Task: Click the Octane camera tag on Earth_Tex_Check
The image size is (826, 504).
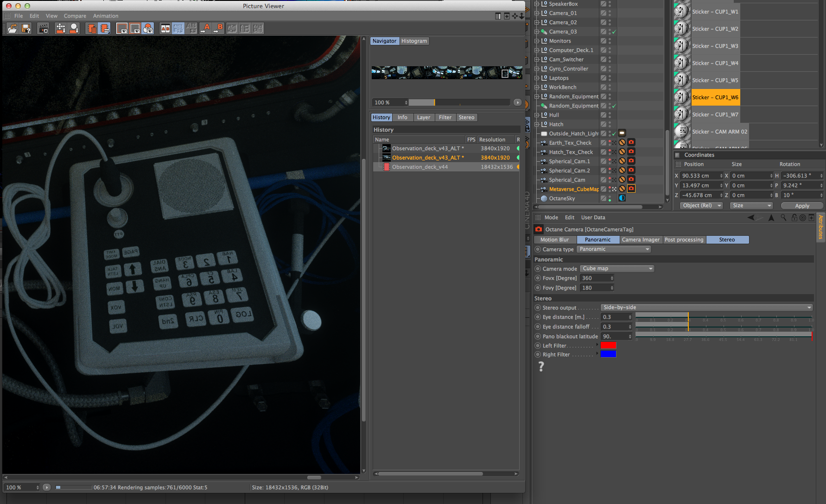Action: (631, 142)
